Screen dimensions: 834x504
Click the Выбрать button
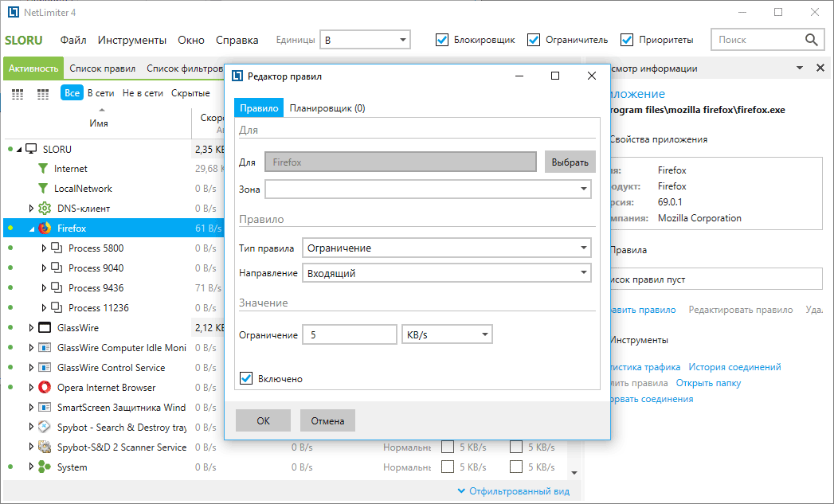pyautogui.click(x=570, y=162)
